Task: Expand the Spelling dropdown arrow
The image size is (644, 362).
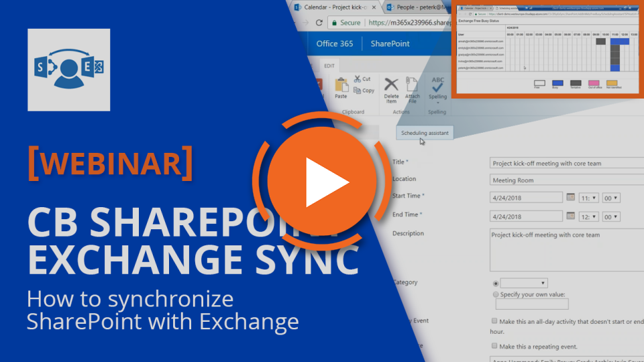Action: [438, 103]
